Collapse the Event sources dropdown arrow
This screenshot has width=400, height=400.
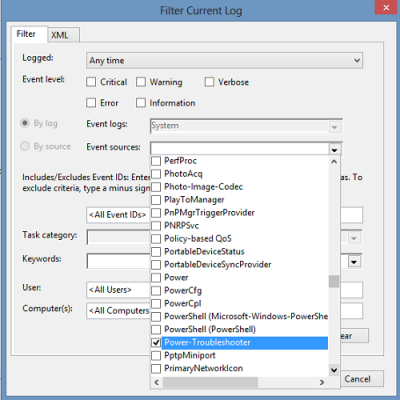(x=334, y=150)
